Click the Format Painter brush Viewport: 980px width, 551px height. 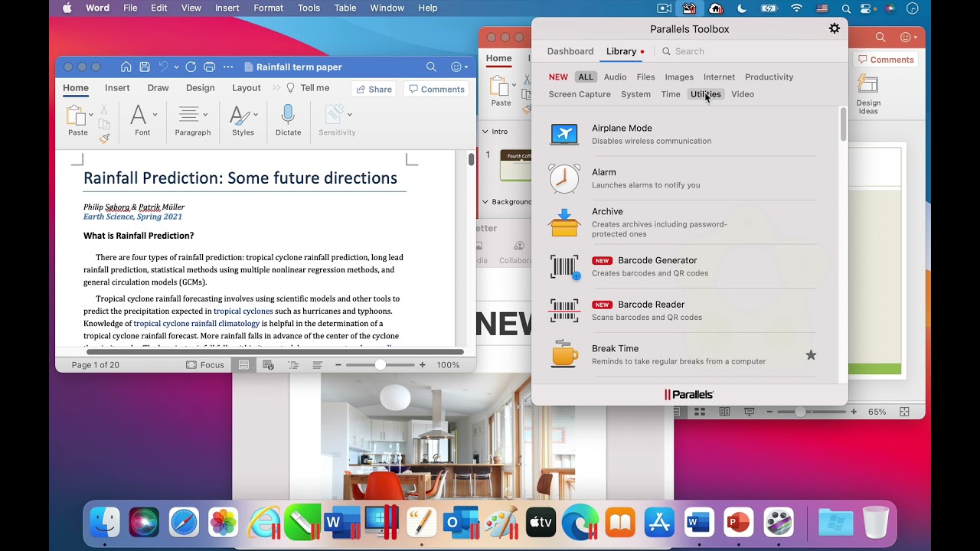tap(104, 139)
